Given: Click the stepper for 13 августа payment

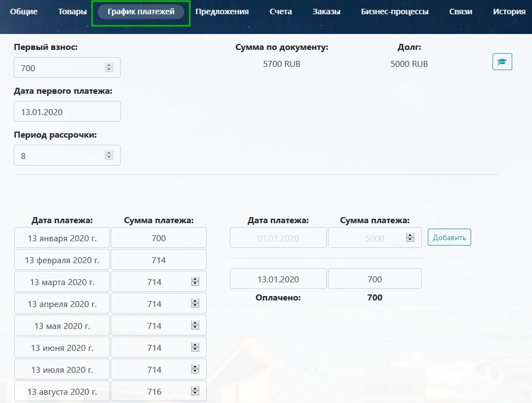Looking at the screenshot, I should [195, 391].
